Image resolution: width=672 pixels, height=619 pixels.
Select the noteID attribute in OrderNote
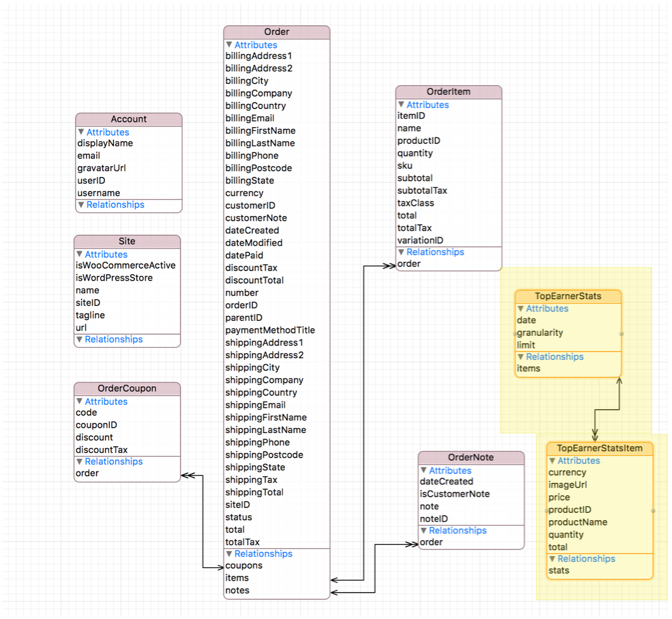pos(434,519)
